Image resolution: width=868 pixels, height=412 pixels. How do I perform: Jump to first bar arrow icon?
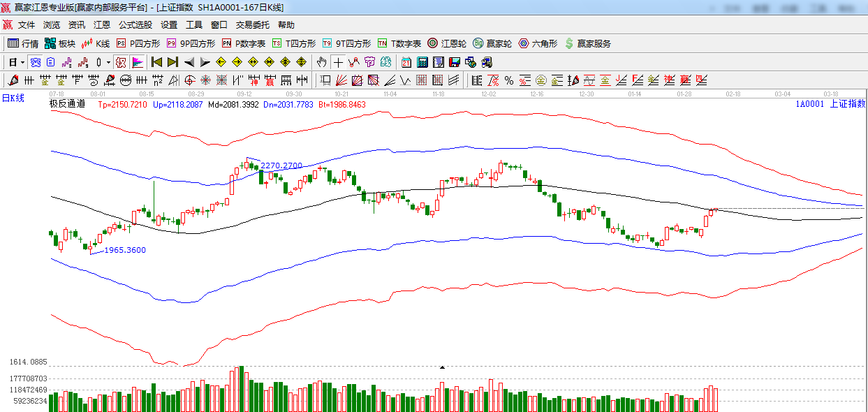click(x=156, y=62)
